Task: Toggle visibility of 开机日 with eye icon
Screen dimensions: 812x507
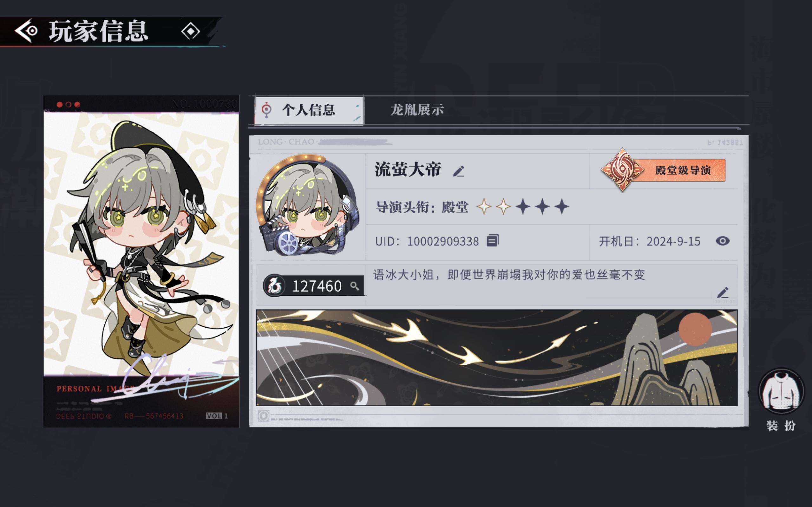Action: [723, 241]
